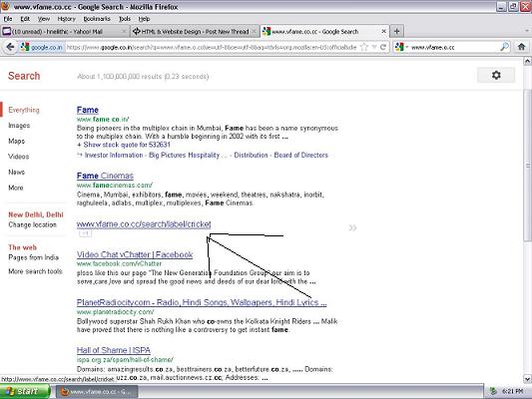Click the Search heading link
Viewport: 532px width, 399px height.
(24, 76)
